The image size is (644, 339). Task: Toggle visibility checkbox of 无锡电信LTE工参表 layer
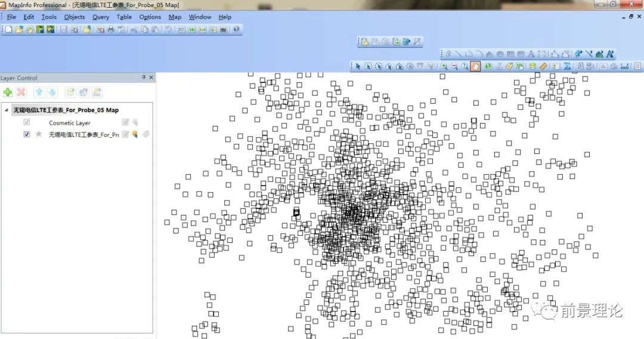coord(27,134)
